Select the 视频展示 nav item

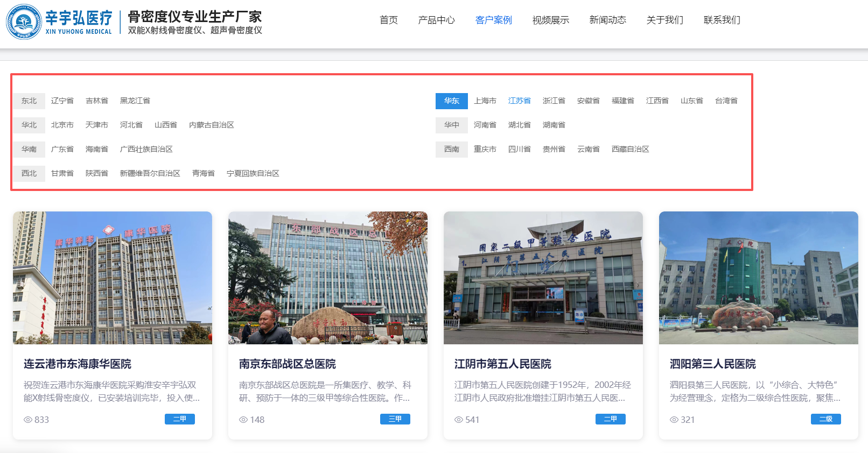pos(550,20)
